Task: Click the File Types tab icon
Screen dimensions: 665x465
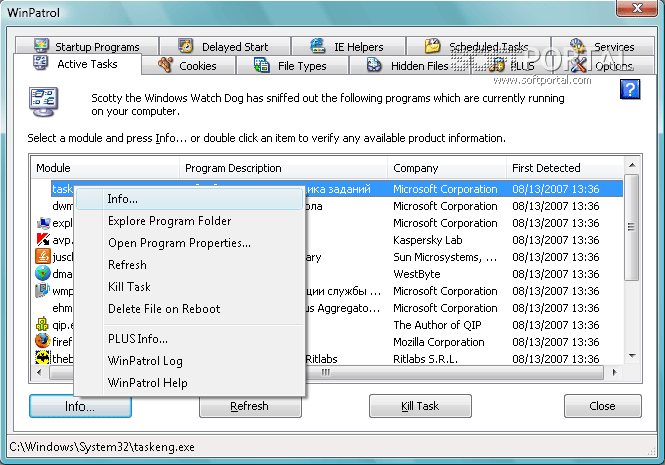Action: [x=261, y=65]
